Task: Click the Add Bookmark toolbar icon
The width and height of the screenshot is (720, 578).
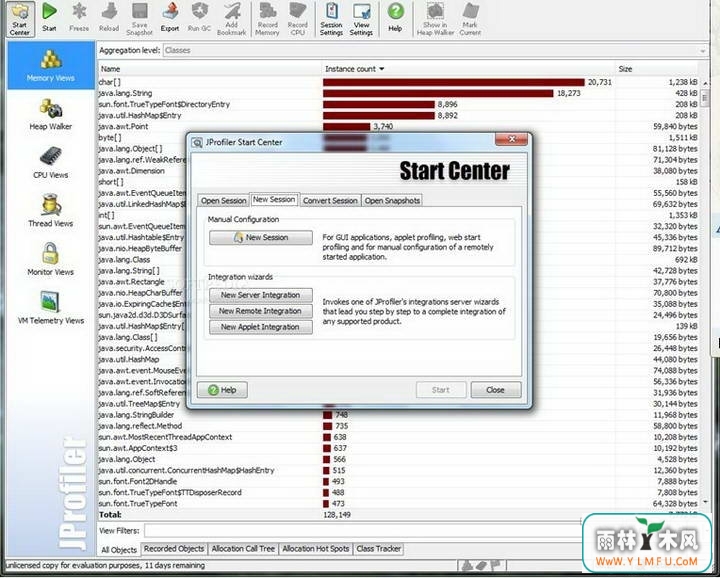Action: (231, 19)
